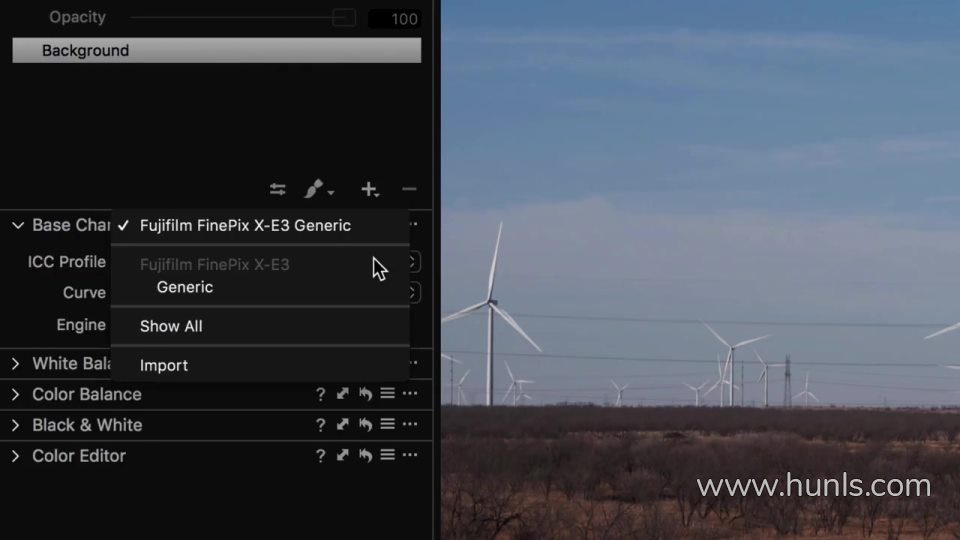Viewport: 960px width, 540px height.
Task: Copy Color Balance adjustments arrow icon
Action: [x=342, y=394]
